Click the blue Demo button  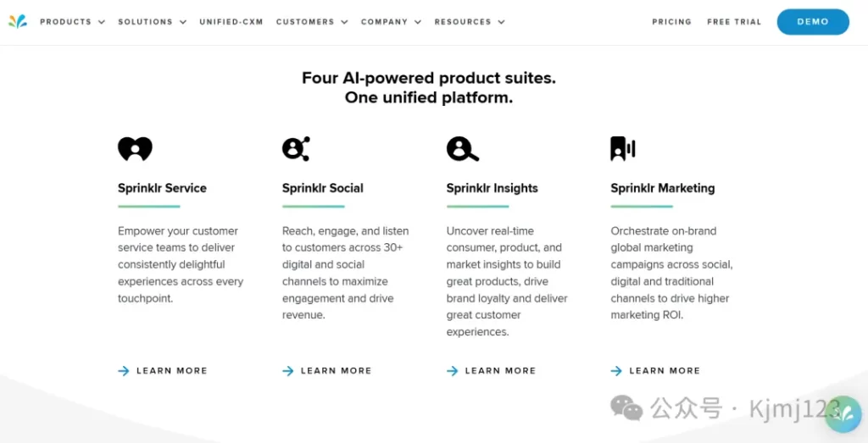813,22
